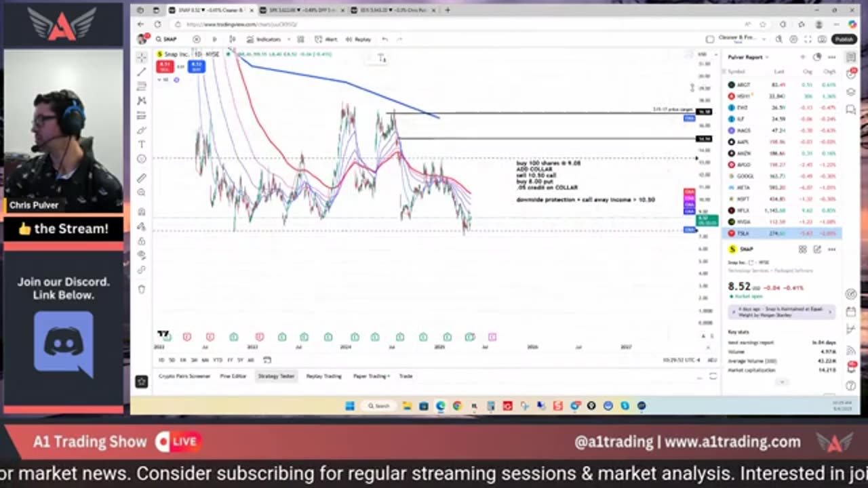Image resolution: width=868 pixels, height=488 pixels.
Task: Click the blue Buy price button
Action: (x=197, y=66)
